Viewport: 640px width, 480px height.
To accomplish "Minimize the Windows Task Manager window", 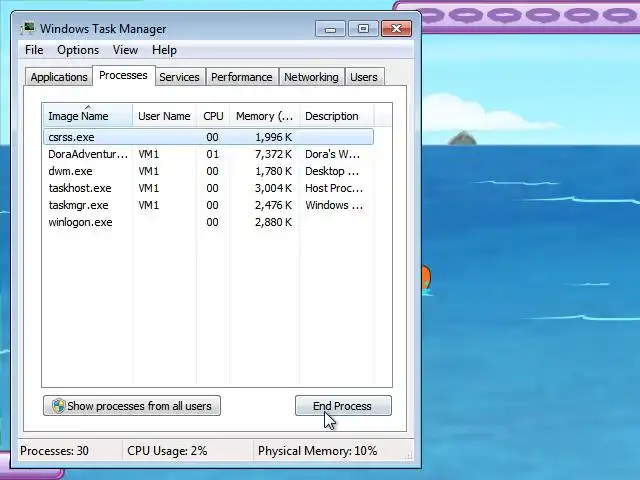I will [x=330, y=29].
